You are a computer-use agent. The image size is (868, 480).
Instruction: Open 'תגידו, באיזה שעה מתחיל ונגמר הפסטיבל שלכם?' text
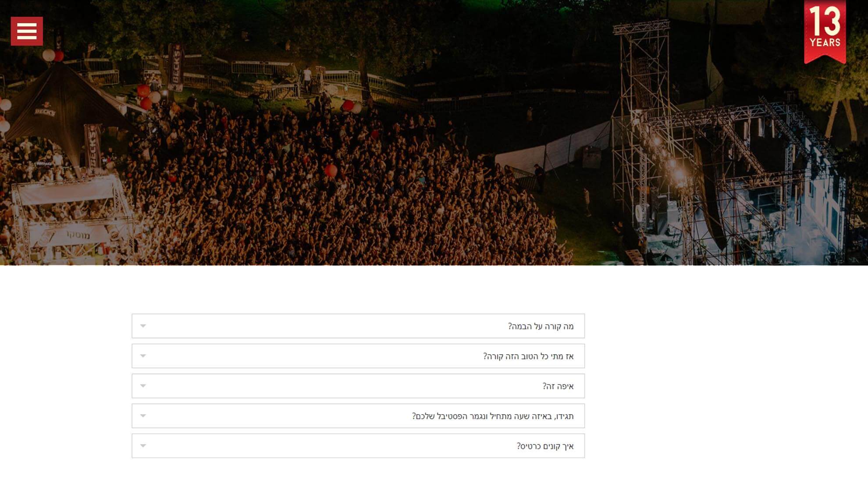point(493,416)
